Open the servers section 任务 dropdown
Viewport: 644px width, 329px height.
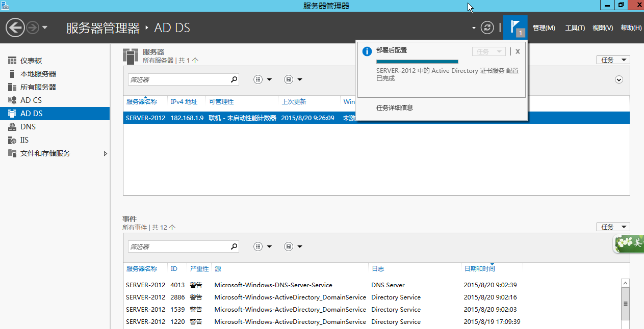pos(613,60)
